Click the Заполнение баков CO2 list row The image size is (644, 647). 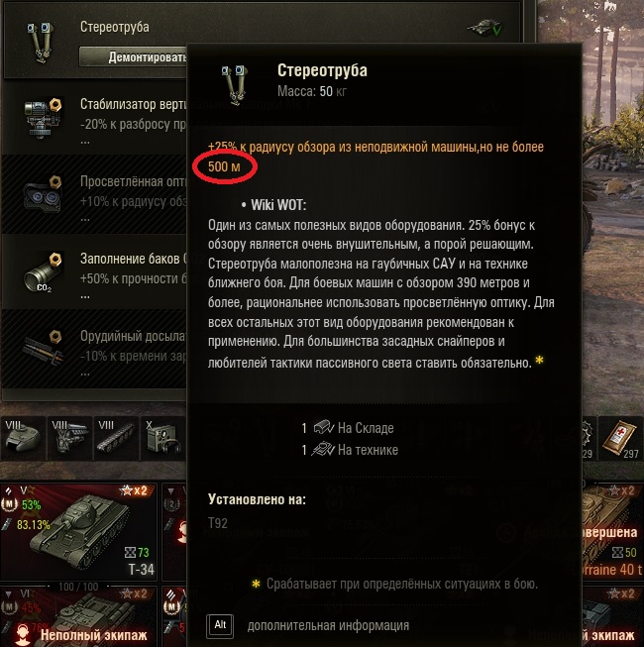click(x=94, y=272)
